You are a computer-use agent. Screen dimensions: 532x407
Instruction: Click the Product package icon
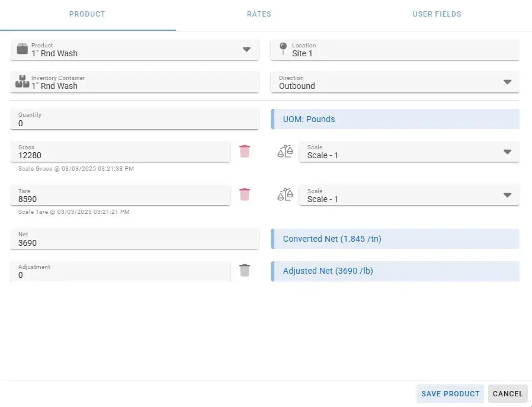coord(21,49)
